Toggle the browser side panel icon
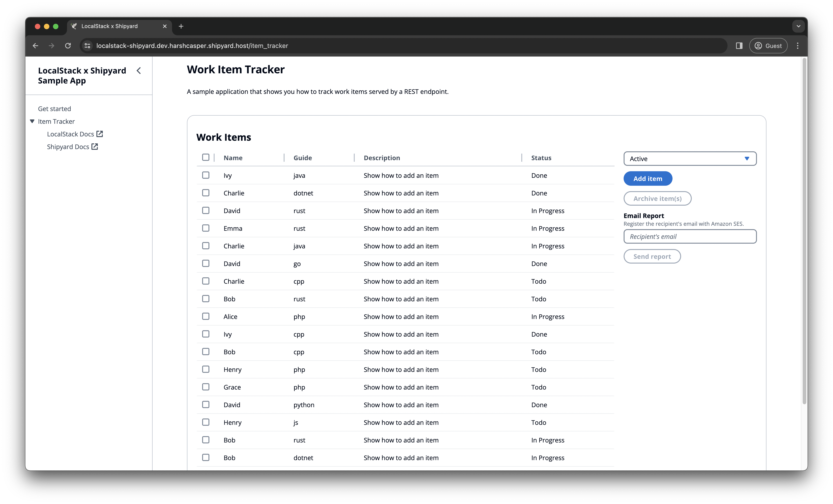 tap(739, 46)
